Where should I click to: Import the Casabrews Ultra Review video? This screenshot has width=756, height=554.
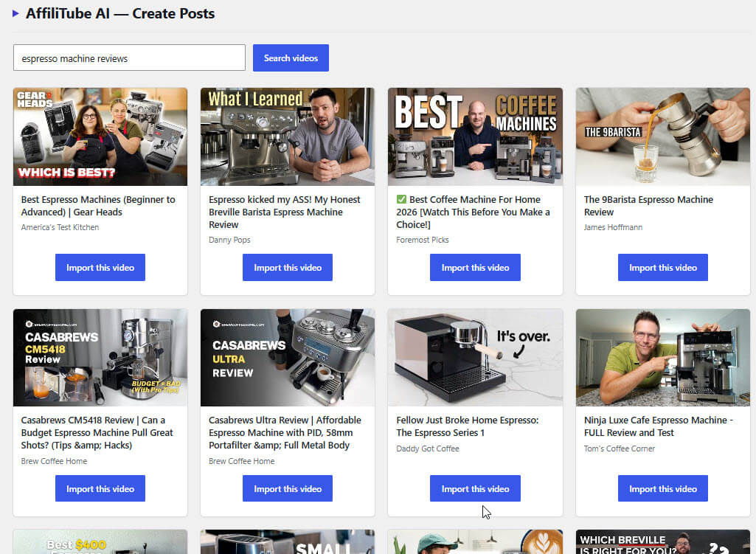click(x=288, y=488)
